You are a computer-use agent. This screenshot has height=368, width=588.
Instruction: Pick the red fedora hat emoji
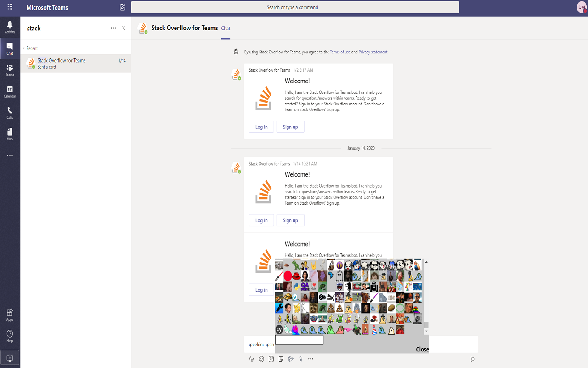pyautogui.click(x=296, y=276)
